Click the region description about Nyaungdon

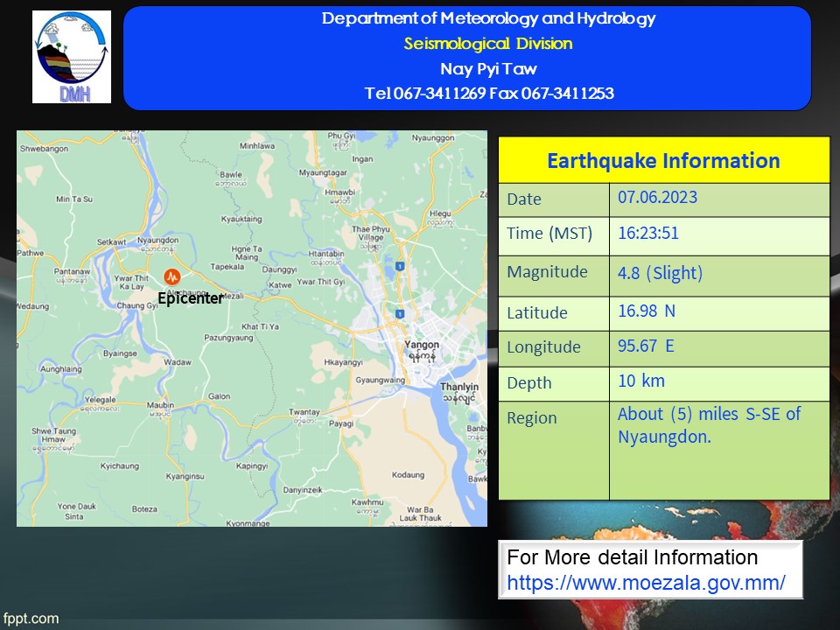[x=710, y=425]
